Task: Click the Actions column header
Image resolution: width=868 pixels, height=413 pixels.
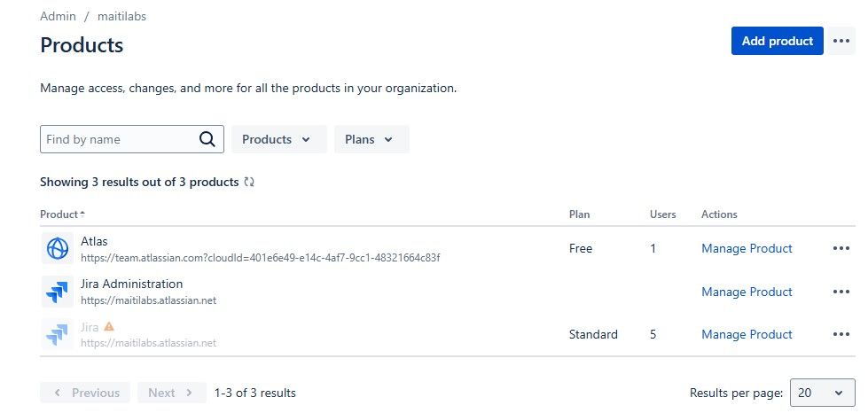Action: pyautogui.click(x=719, y=214)
